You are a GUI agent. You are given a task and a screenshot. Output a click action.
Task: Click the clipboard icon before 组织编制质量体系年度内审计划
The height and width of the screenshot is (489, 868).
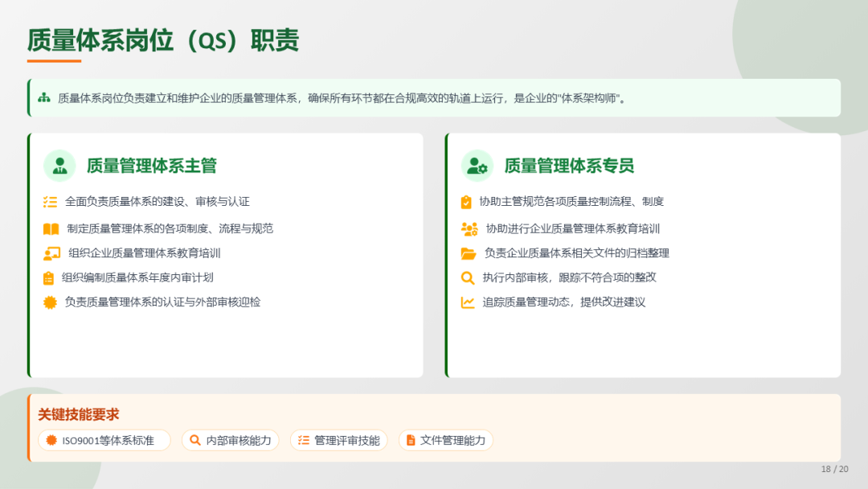[x=48, y=278]
